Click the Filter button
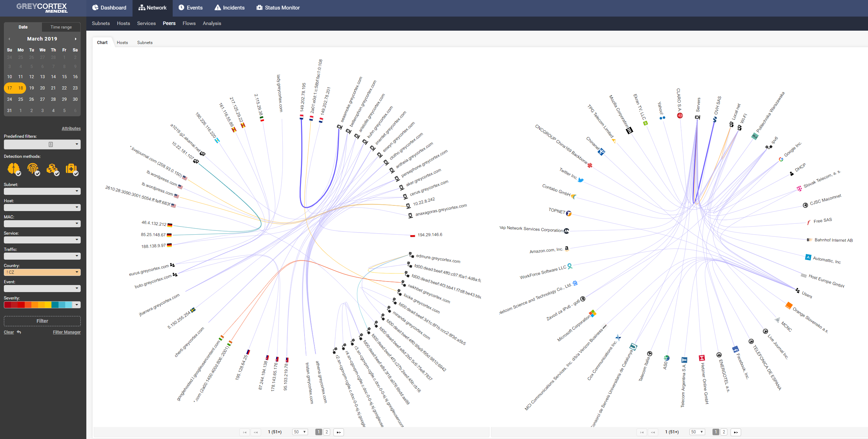This screenshot has width=868, height=439. pyautogui.click(x=42, y=321)
